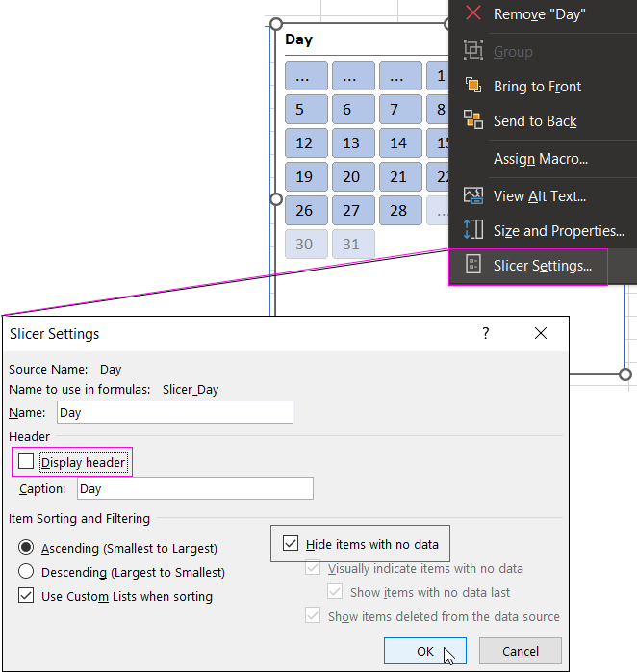
Task: Click the dialog Help question mark
Action: pyautogui.click(x=486, y=334)
